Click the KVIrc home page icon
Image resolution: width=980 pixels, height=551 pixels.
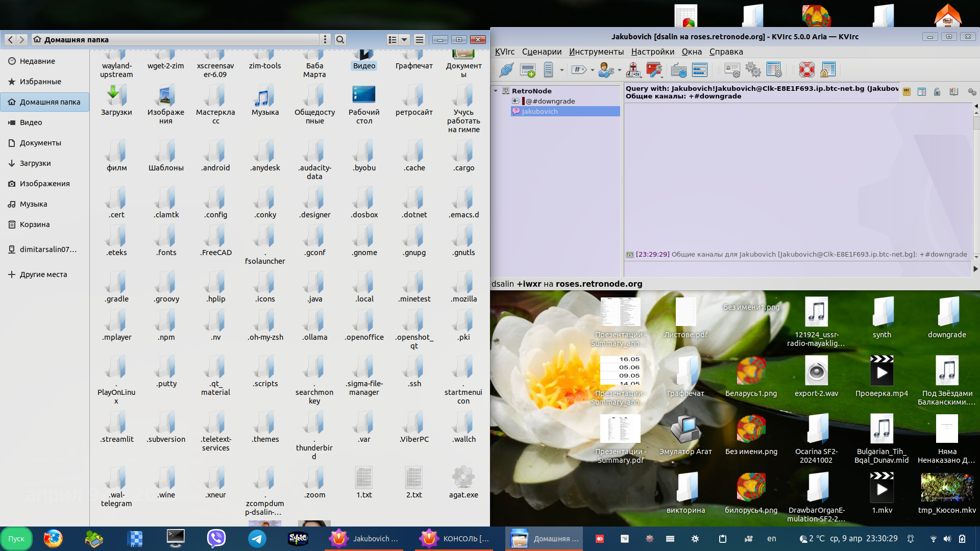point(827,70)
